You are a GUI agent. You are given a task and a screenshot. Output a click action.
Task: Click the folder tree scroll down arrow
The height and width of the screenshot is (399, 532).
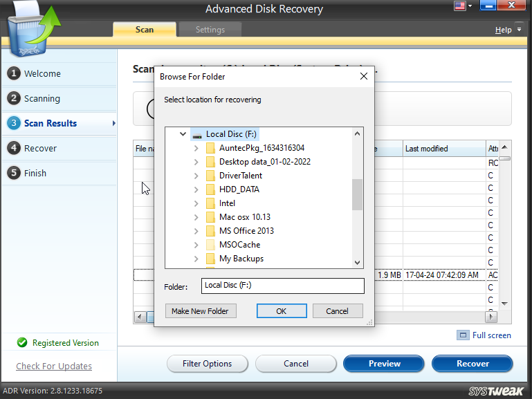(x=357, y=262)
